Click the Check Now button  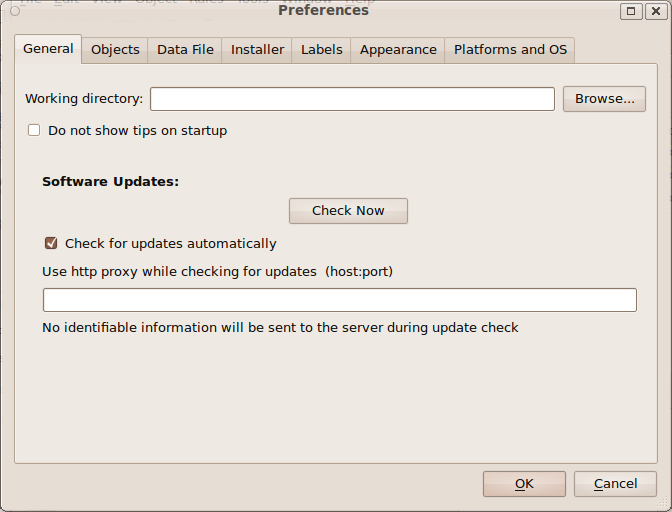coord(348,211)
